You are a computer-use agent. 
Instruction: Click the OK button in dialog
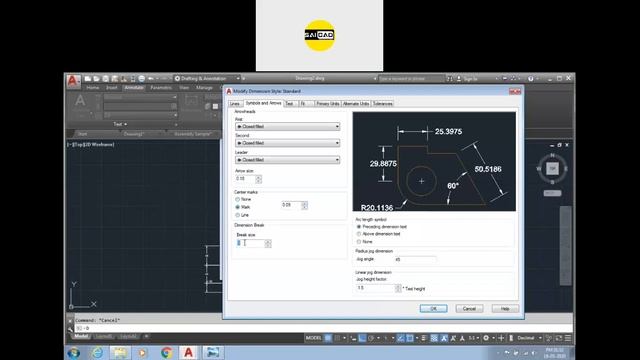click(433, 309)
